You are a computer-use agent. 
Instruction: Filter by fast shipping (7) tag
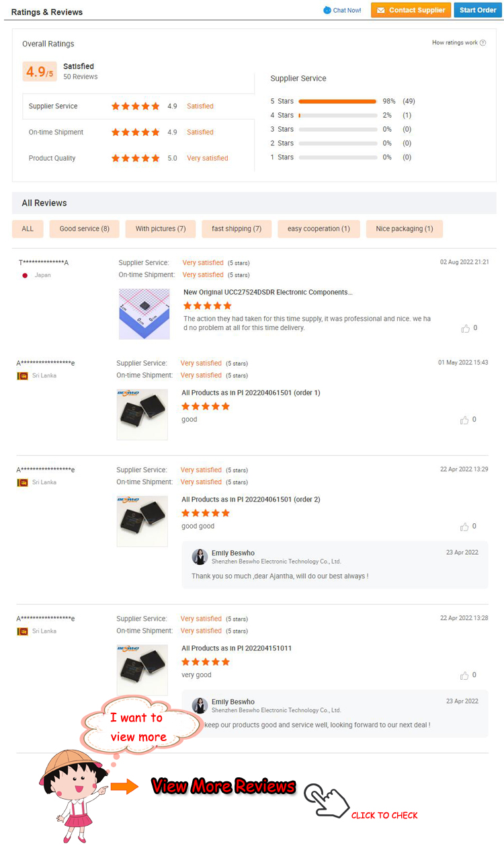237,229
